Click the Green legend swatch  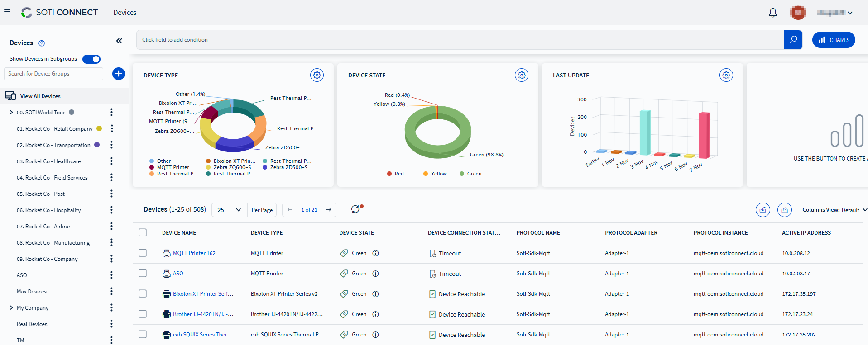pyautogui.click(x=462, y=174)
